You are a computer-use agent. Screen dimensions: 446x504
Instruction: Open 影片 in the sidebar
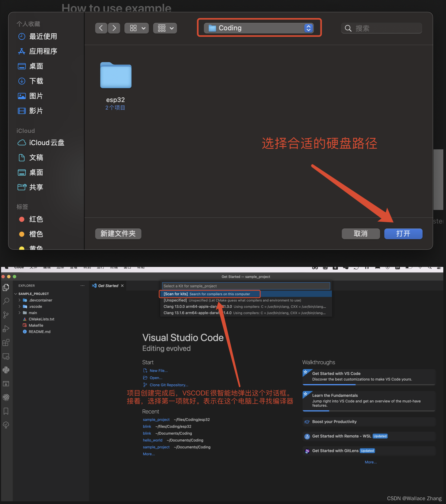point(30,111)
